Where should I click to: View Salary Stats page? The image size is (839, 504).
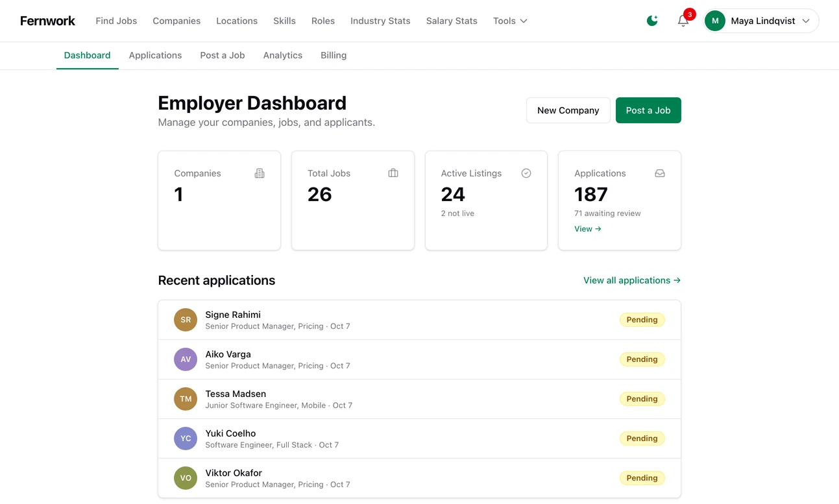452,21
